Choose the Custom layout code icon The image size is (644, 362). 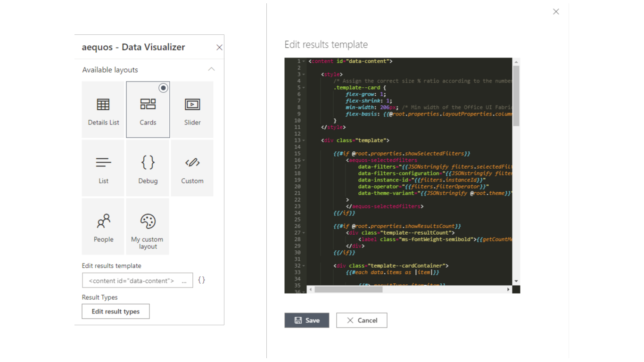click(x=192, y=163)
